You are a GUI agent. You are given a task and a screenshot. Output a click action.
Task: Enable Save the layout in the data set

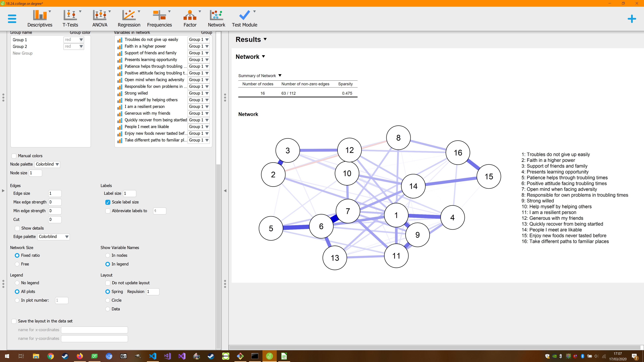point(14,321)
